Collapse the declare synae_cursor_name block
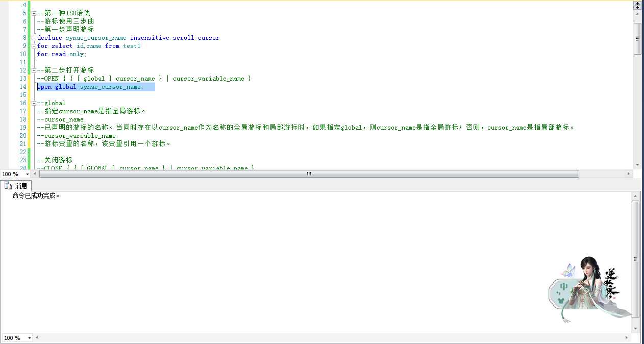The image size is (644, 344). 34,38
